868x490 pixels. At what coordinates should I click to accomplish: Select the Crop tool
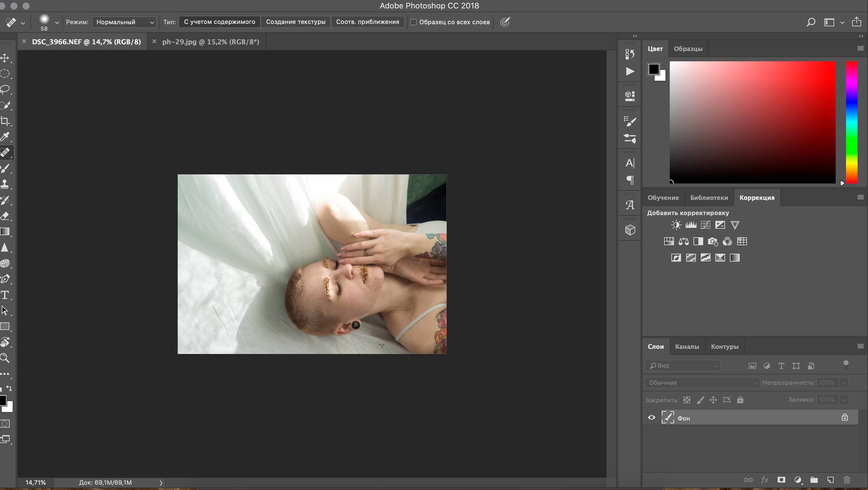pyautogui.click(x=5, y=121)
